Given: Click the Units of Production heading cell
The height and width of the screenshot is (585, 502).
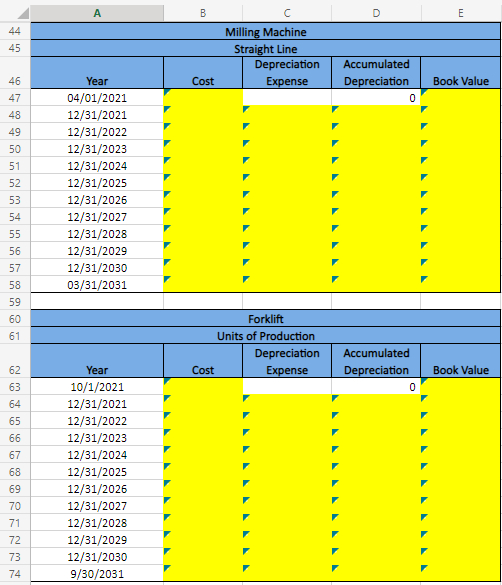Looking at the screenshot, I should pos(266,336).
